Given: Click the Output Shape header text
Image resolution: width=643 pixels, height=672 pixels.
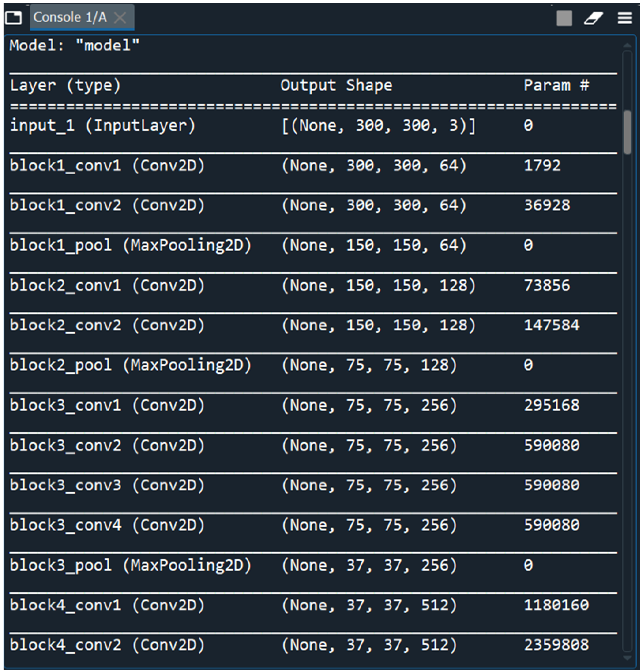Looking at the screenshot, I should [x=336, y=86].
